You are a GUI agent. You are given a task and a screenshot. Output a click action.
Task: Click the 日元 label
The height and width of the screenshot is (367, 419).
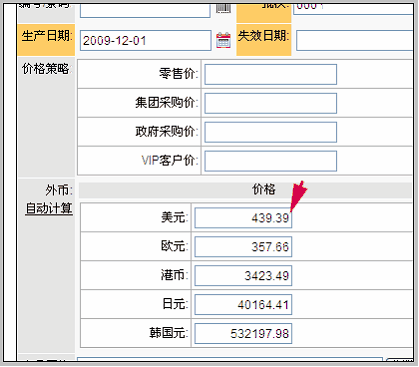click(x=175, y=304)
